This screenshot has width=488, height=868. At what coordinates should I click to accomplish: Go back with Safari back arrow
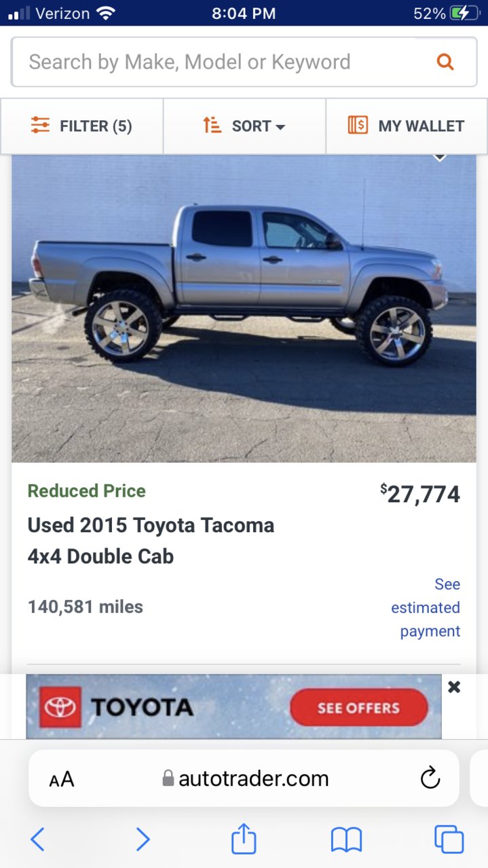[x=38, y=839]
